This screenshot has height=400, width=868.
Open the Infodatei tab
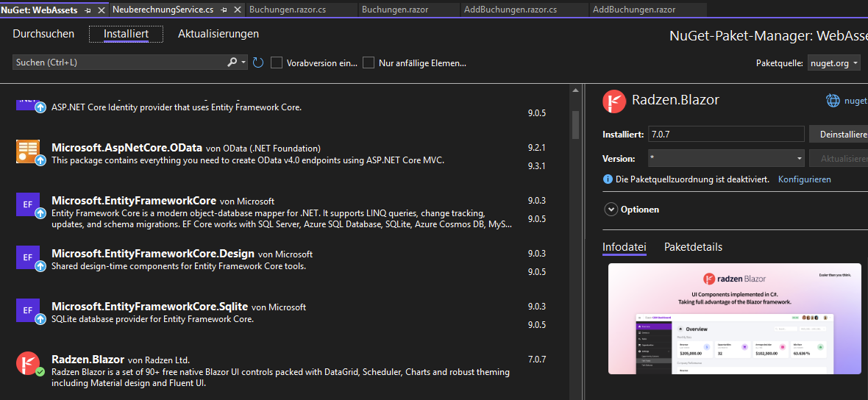(x=624, y=247)
